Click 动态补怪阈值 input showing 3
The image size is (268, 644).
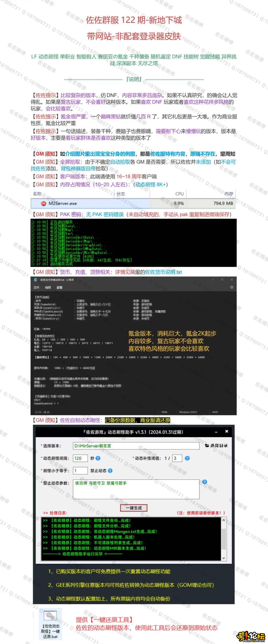pos(177,458)
